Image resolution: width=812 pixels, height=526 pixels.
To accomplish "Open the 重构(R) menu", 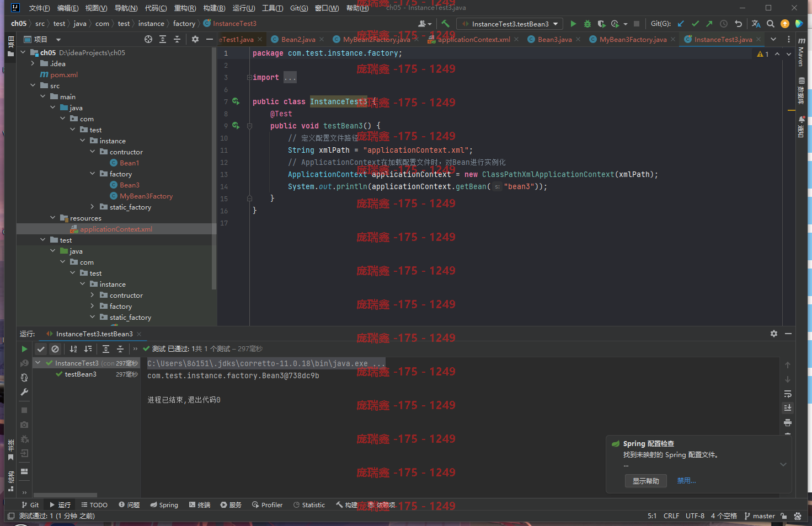I will click(x=185, y=8).
